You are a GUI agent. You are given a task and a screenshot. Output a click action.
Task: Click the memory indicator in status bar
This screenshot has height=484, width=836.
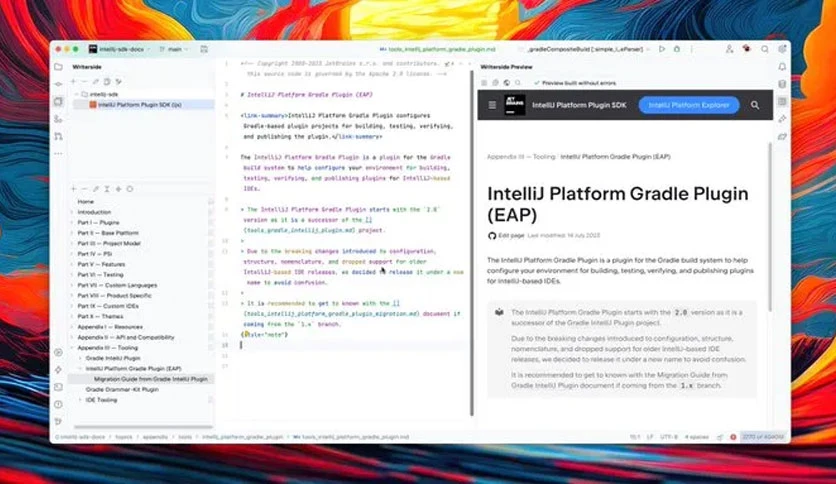[763, 437]
